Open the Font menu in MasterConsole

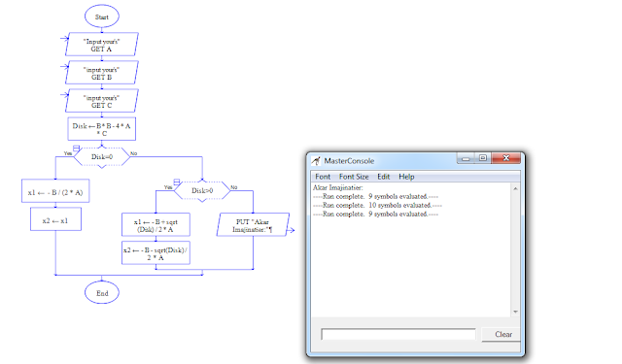(323, 177)
